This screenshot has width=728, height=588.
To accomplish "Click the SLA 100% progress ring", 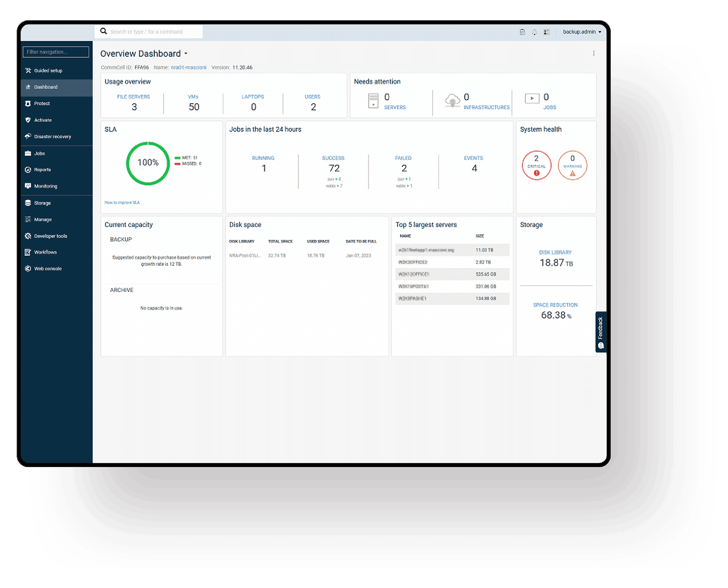I will [148, 163].
